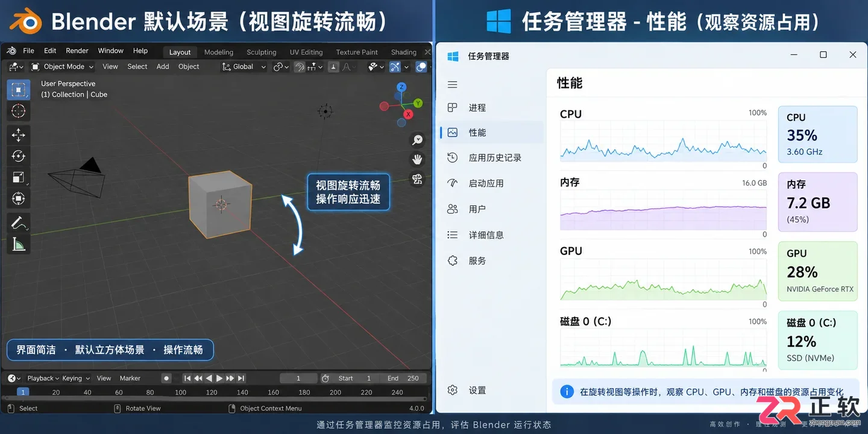The height and width of the screenshot is (434, 868).
Task: Select the 性能 item in Task Manager sidebar
Action: click(492, 133)
